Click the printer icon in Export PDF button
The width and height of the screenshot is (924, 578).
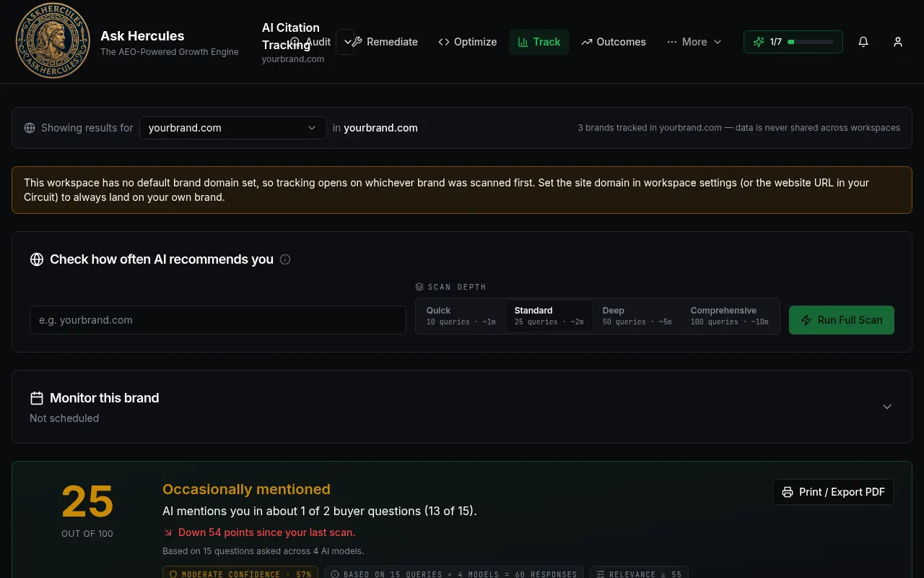788,492
